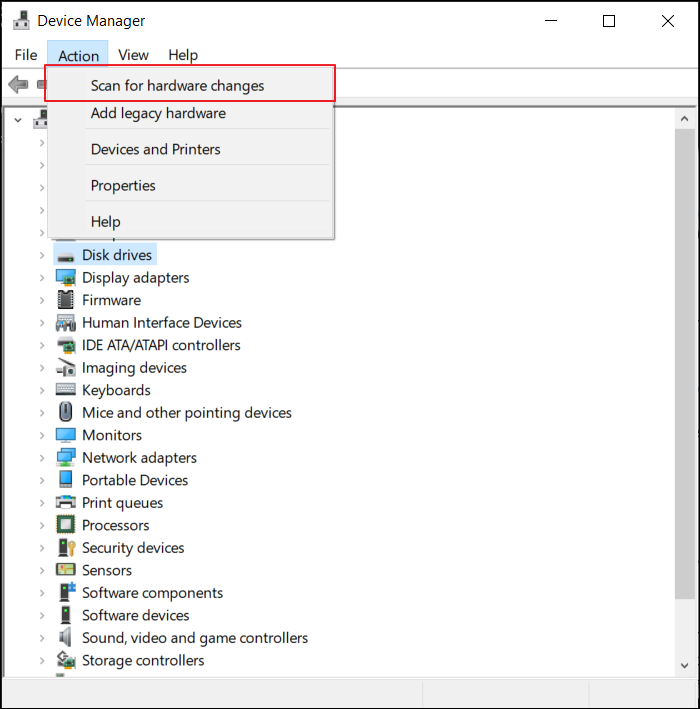
Task: Click the scrollbar up arrow
Action: pyautogui.click(x=685, y=119)
